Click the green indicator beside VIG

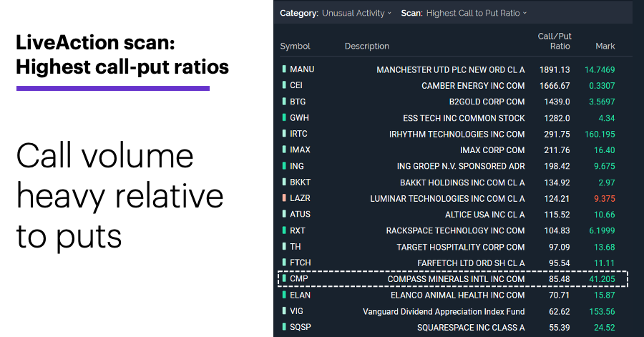tap(284, 311)
